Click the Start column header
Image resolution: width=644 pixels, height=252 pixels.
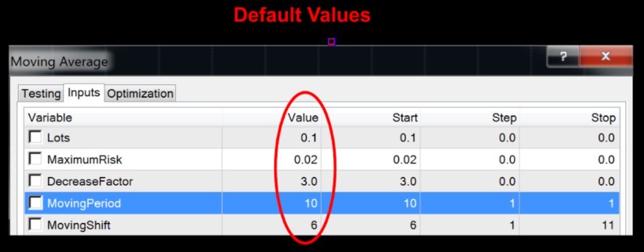[x=404, y=118]
